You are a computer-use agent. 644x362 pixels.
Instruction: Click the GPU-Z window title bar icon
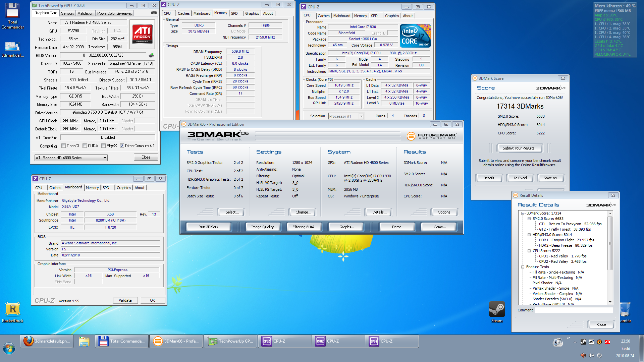[x=35, y=5]
